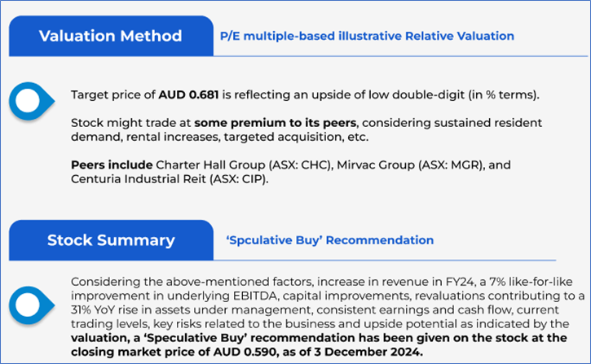This screenshot has width=591, height=364.
Task: Click the teardrop icon beside stock summary paragraph
Action: click(32, 305)
